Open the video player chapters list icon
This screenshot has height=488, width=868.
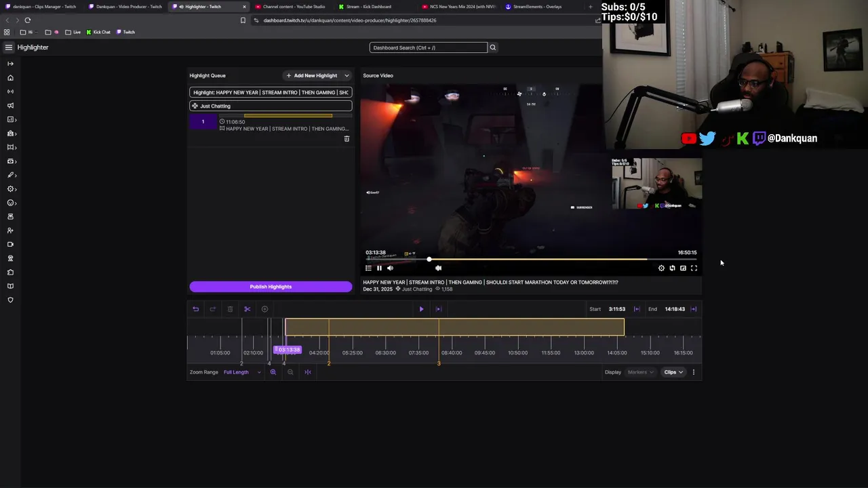pos(368,268)
